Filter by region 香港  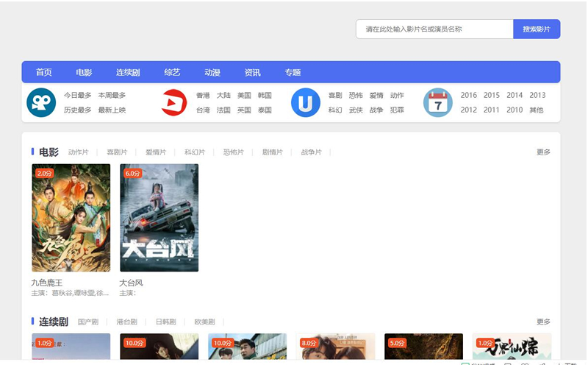pyautogui.click(x=203, y=96)
